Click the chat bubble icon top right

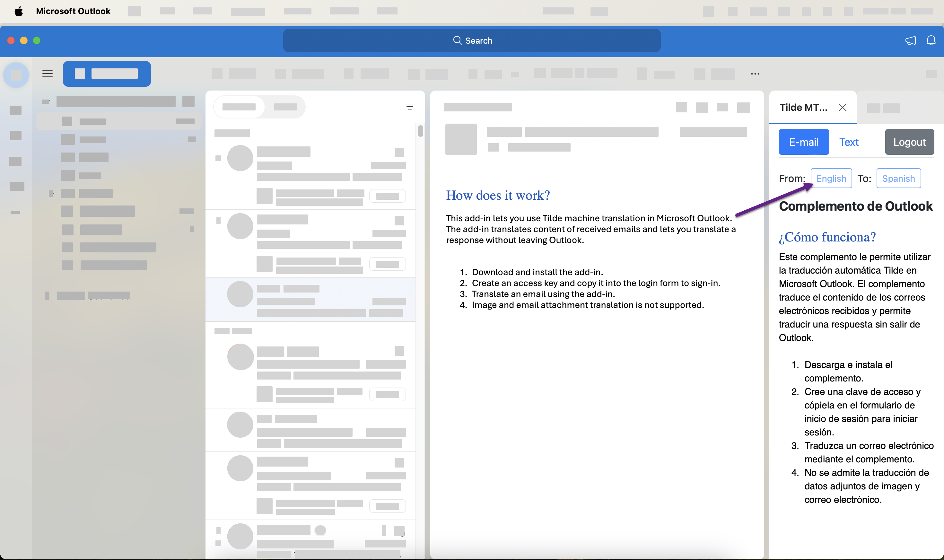pos(909,41)
